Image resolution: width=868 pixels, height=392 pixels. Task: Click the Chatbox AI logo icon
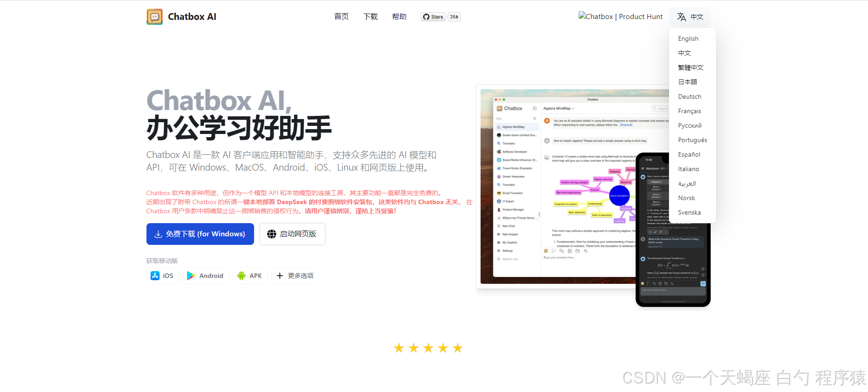pos(155,17)
